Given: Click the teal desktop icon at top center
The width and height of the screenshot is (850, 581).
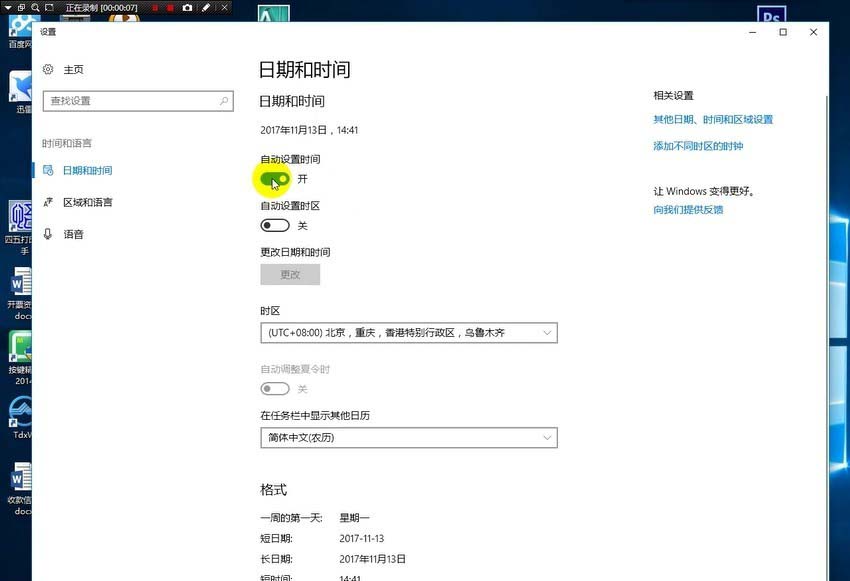Looking at the screenshot, I should pyautogui.click(x=274, y=14).
